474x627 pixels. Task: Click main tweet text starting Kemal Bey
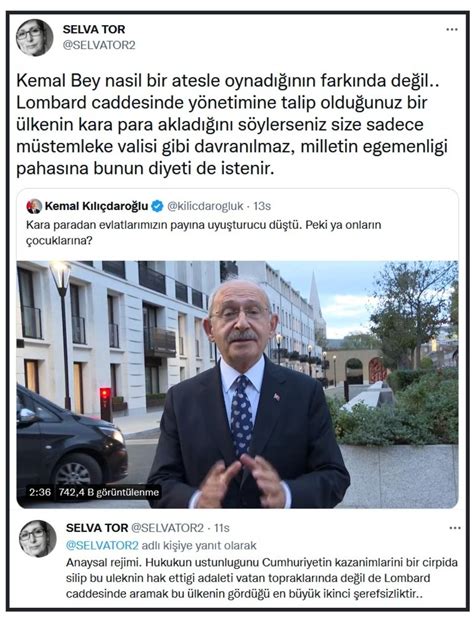[x=232, y=125]
